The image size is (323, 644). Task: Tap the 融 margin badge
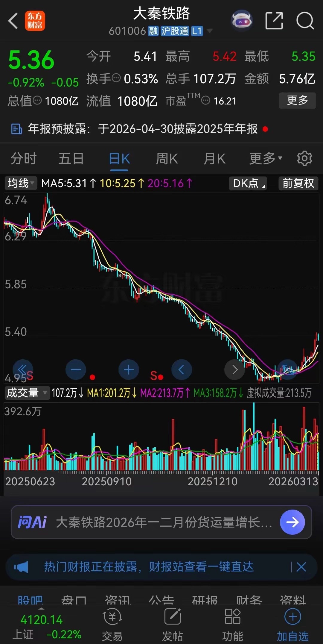(x=153, y=31)
